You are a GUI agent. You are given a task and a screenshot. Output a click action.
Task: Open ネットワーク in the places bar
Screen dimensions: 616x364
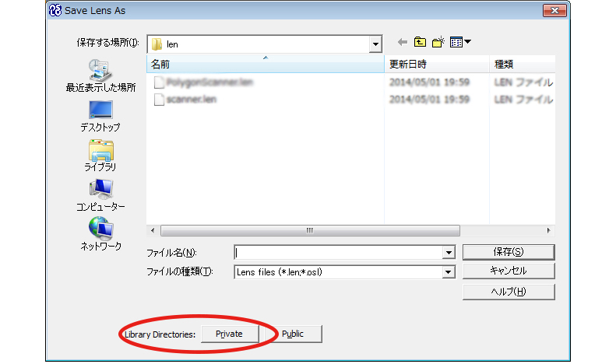click(100, 234)
